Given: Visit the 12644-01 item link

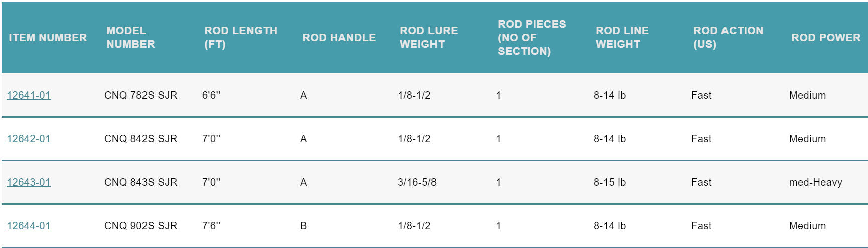Looking at the screenshot, I should point(29,226).
